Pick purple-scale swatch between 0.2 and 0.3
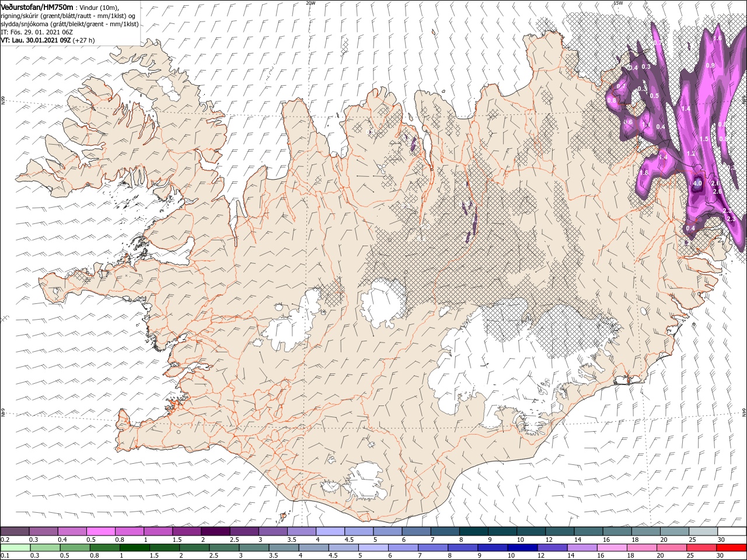This screenshot has width=747, height=560. [x=15, y=531]
